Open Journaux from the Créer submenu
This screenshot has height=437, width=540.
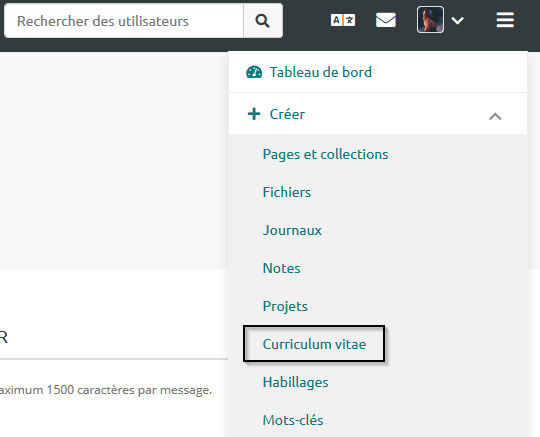tap(292, 230)
